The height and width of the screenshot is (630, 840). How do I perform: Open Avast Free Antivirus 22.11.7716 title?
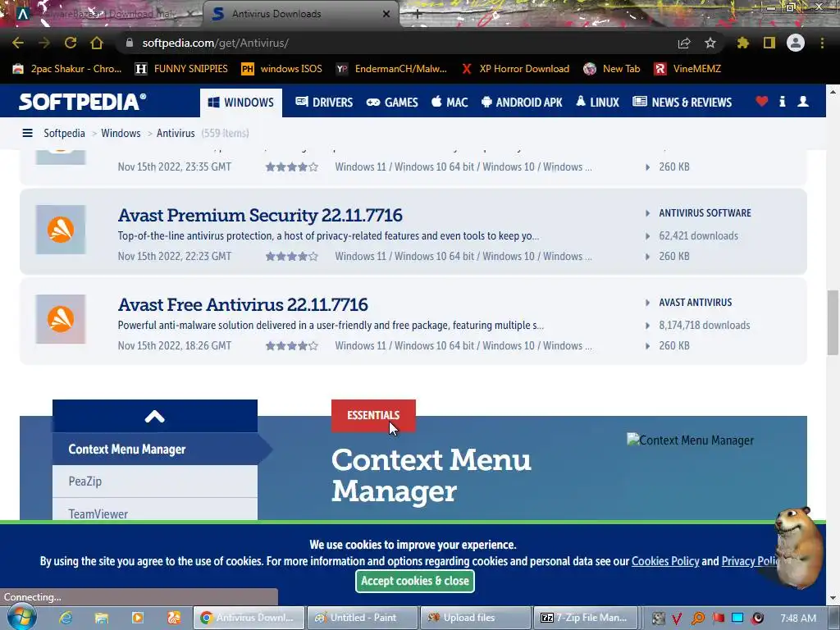(243, 305)
